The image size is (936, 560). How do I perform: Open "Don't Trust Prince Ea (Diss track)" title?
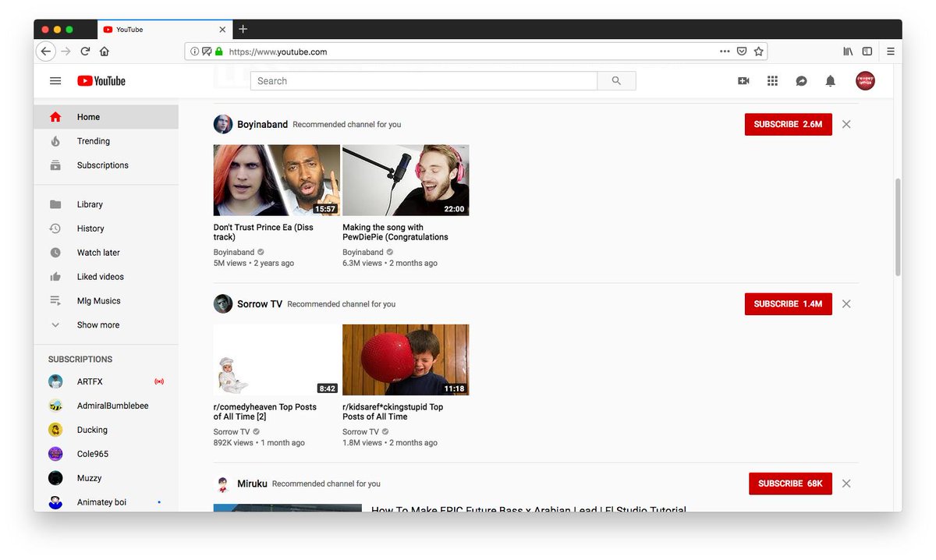pyautogui.click(x=264, y=232)
